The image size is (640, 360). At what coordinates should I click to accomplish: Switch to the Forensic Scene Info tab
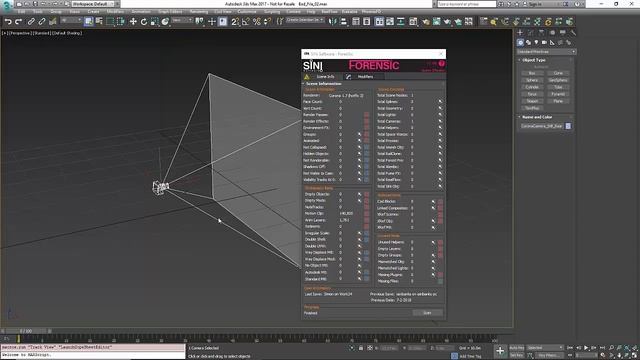(321, 77)
